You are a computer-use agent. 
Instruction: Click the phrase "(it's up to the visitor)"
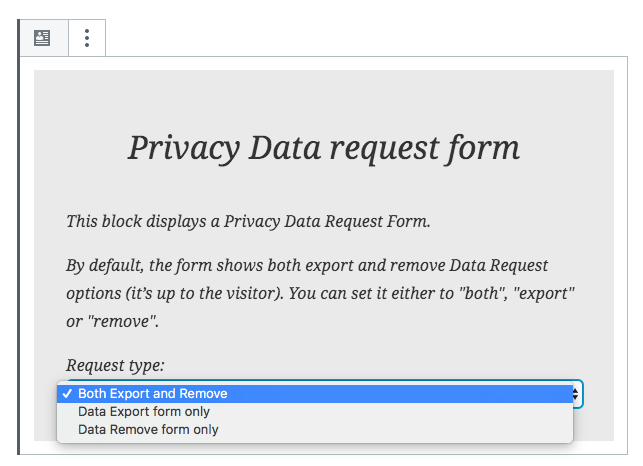204,294
